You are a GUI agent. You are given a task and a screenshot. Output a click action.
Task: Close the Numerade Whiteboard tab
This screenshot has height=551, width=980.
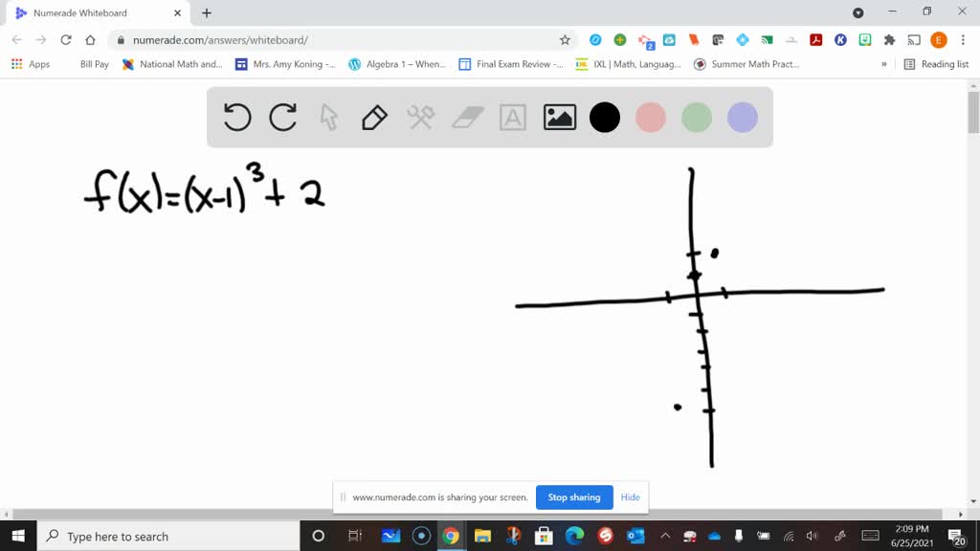click(177, 13)
